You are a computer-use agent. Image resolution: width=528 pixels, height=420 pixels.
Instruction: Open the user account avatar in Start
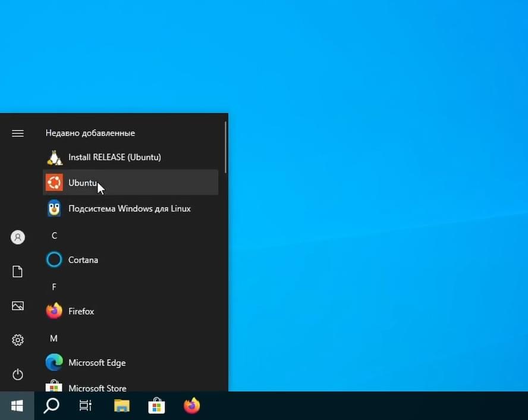click(18, 237)
